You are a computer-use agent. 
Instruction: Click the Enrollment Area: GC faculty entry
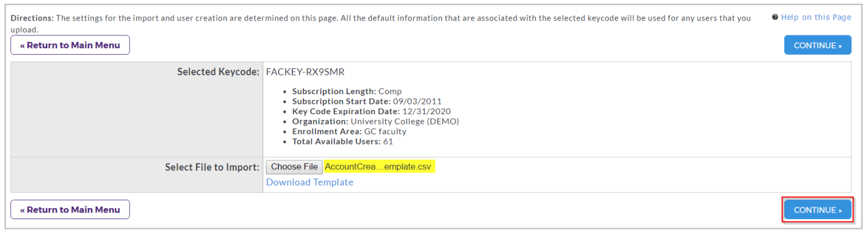[x=349, y=131]
